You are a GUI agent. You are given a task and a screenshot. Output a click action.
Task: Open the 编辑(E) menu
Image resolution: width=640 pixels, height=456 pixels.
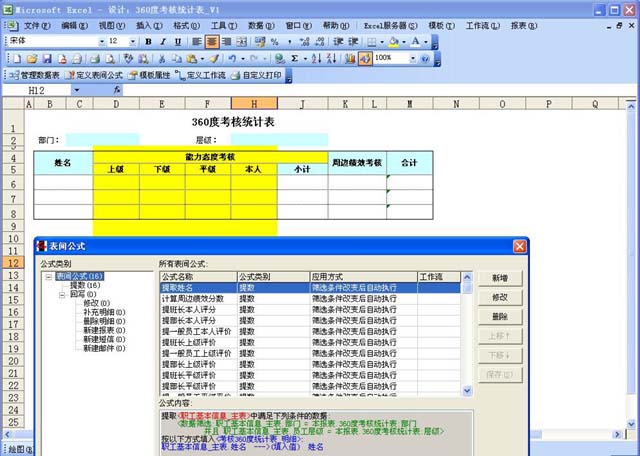tap(74, 25)
